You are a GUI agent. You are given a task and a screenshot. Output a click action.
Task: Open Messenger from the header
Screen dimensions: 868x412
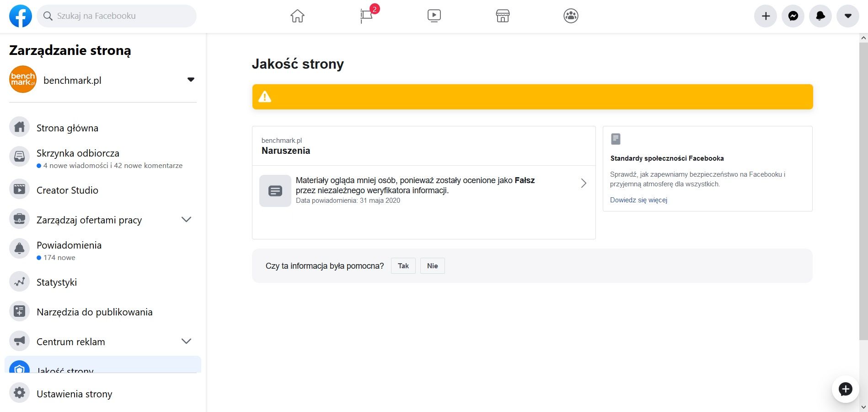[x=793, y=16]
